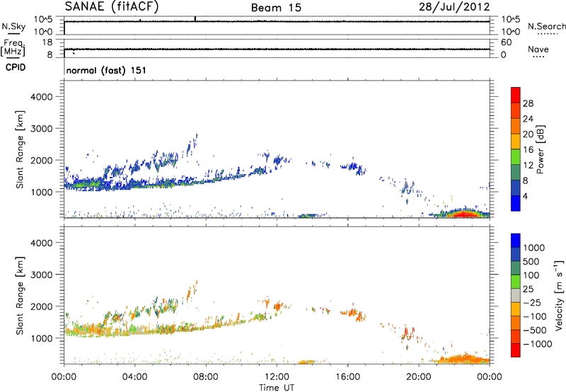The height and width of the screenshot is (392, 566).
Task: Click the '60' Nave axis label on the right
Action: click(506, 42)
